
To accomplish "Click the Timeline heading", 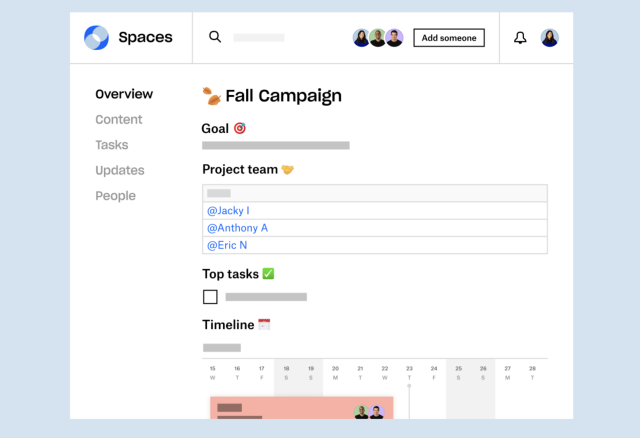I will (x=228, y=325).
